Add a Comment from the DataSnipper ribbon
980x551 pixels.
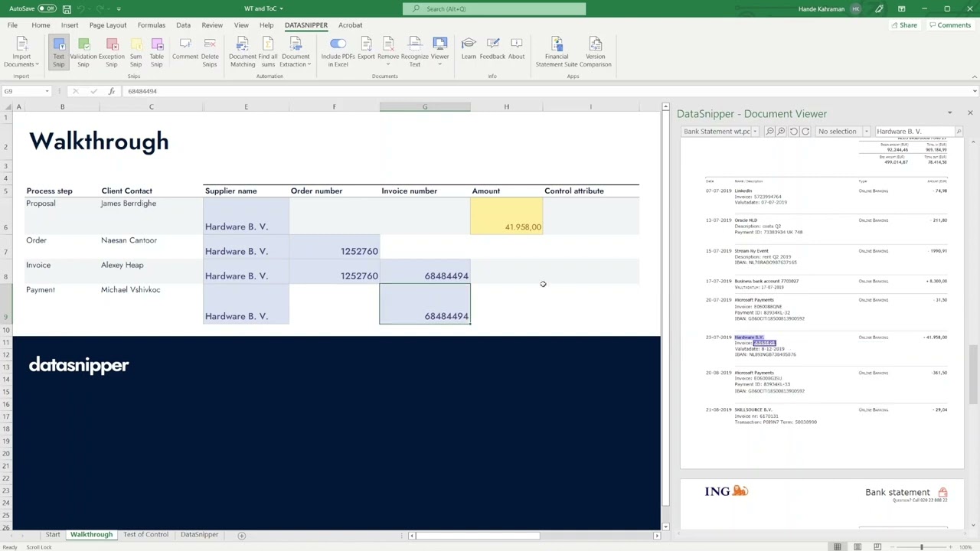click(x=185, y=49)
